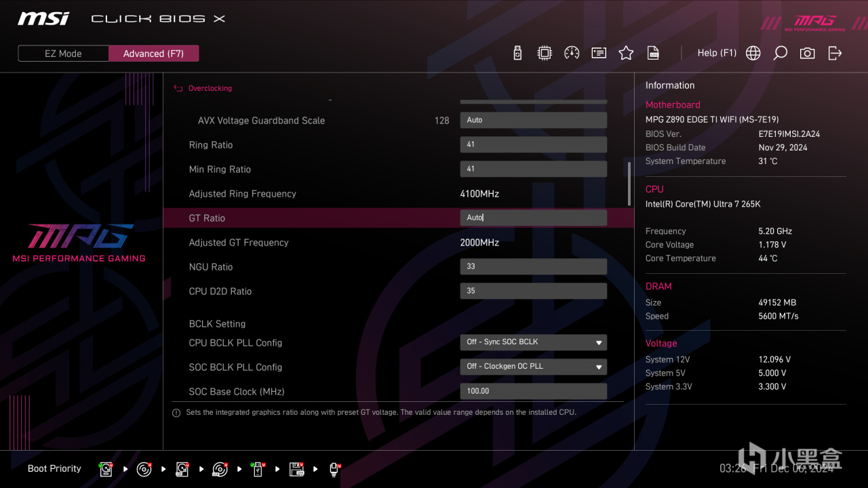The image size is (868, 488).
Task: Click the "BCLK Setting" section heading
Action: (x=217, y=324)
